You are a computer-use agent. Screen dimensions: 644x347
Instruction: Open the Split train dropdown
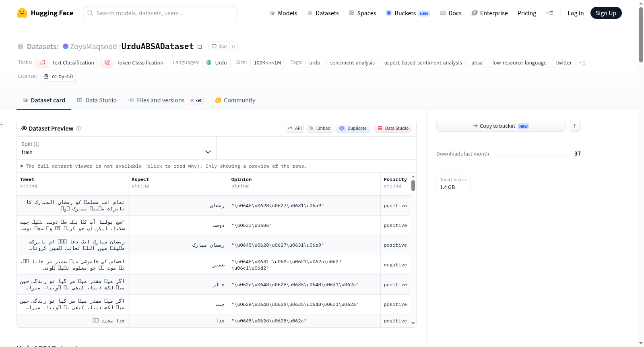pyautogui.click(x=116, y=148)
